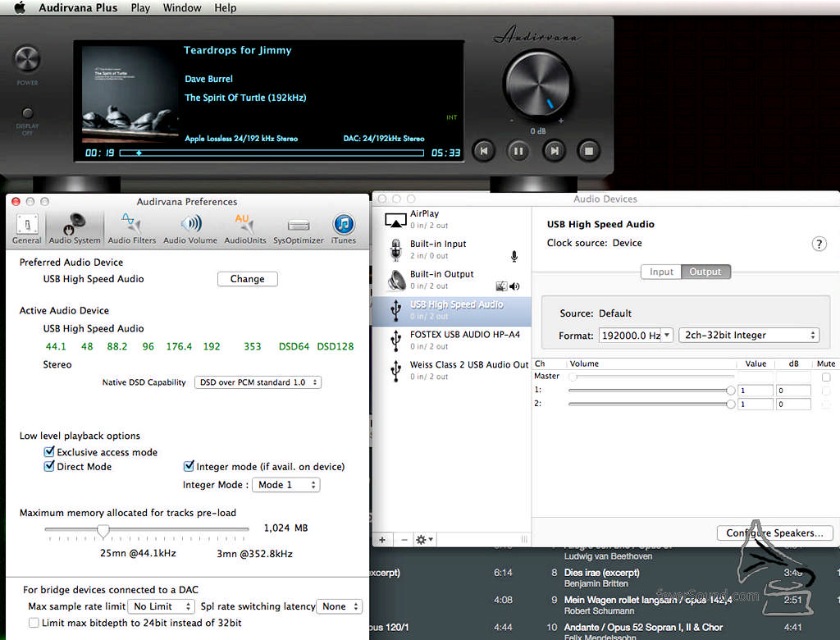Click channel 1 volume slider
Screen dimensions: 840x640
pyautogui.click(x=651, y=391)
